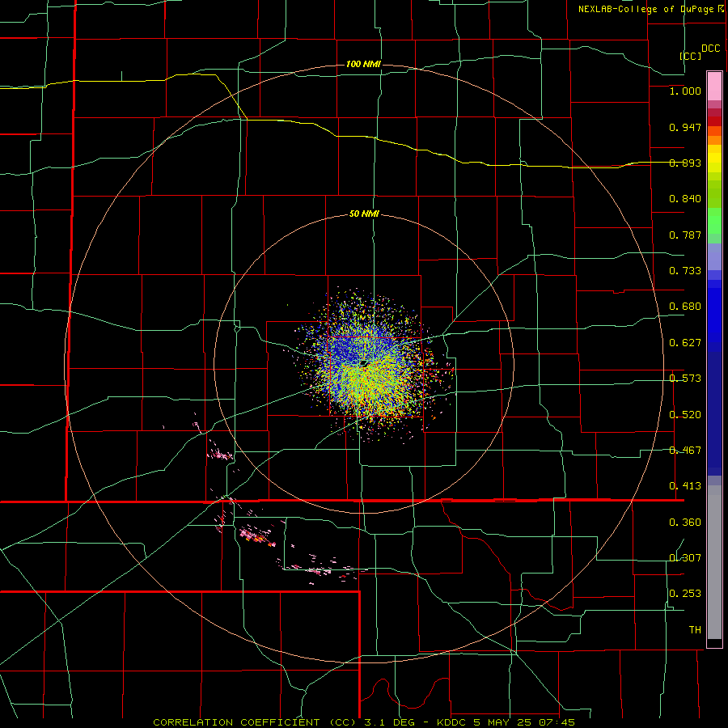728x728 pixels.
Task: Click the pink top segment of the color bar
Action: point(714,86)
